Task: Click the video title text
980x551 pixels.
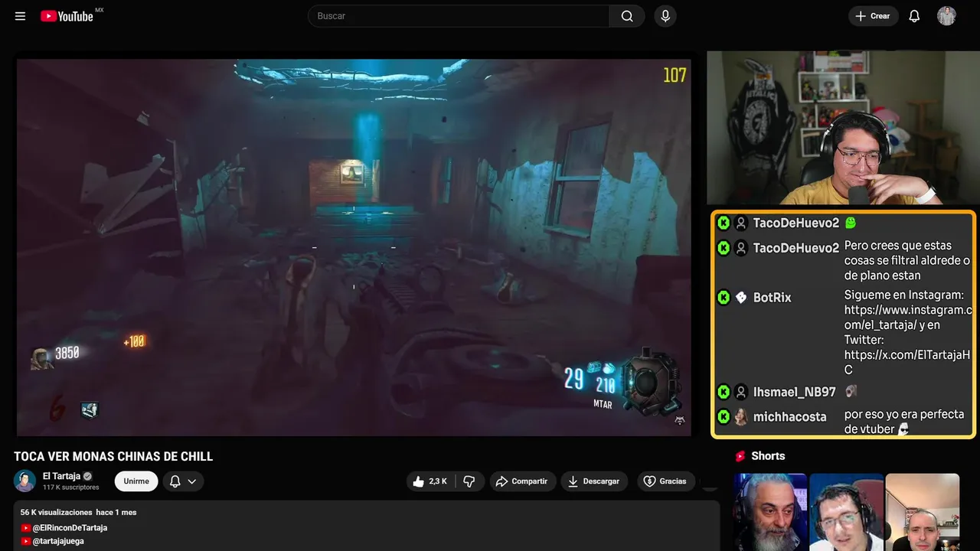Action: tap(113, 456)
